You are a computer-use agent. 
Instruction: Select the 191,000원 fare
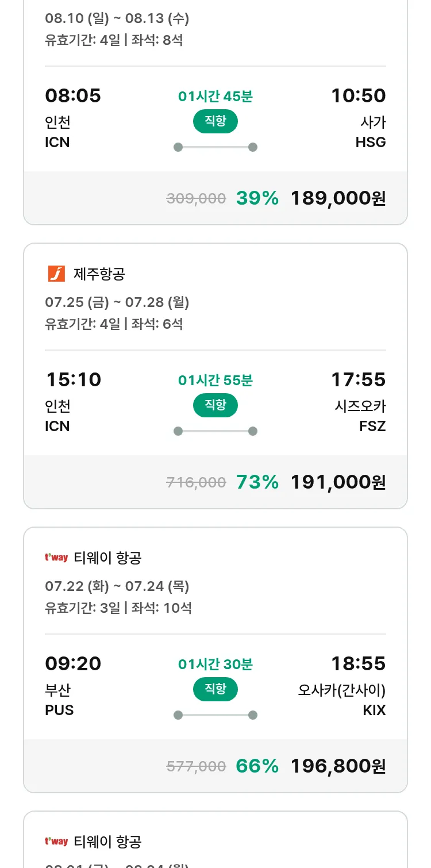coord(338,482)
